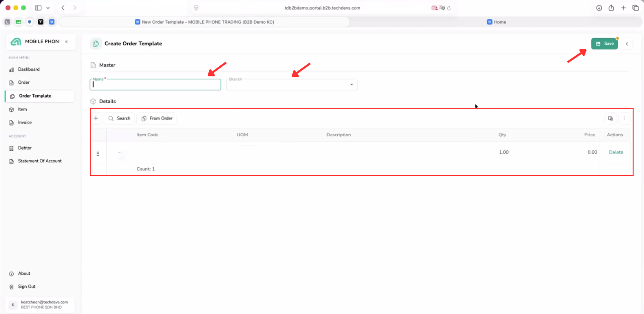
Task: Click the pinned tab labeled L
Action: 8,22
